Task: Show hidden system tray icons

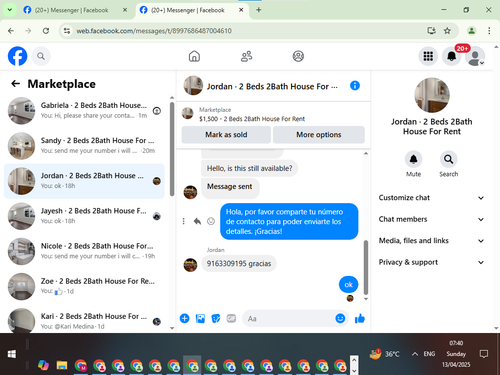Action: [414, 354]
